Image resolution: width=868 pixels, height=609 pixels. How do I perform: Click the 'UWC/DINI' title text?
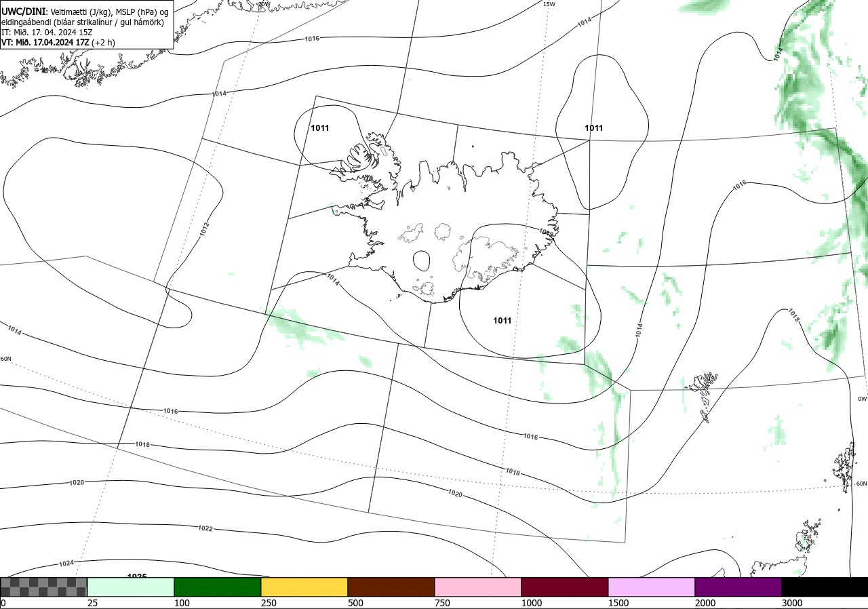pos(23,12)
